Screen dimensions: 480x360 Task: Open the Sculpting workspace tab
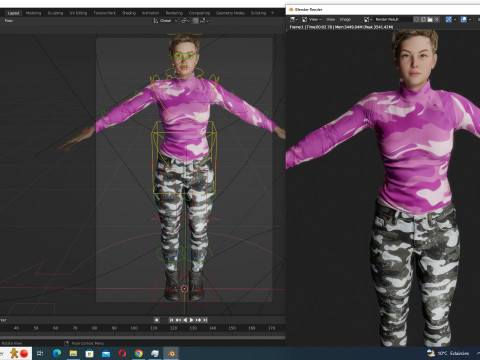point(55,13)
